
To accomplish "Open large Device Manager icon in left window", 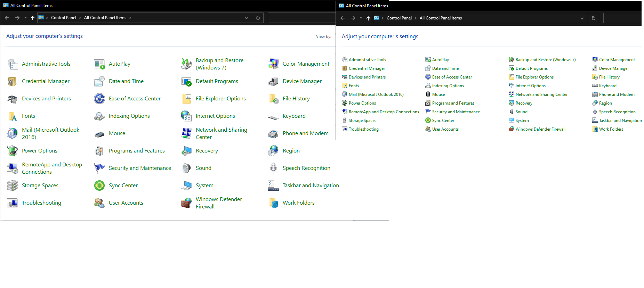I will [x=273, y=81].
